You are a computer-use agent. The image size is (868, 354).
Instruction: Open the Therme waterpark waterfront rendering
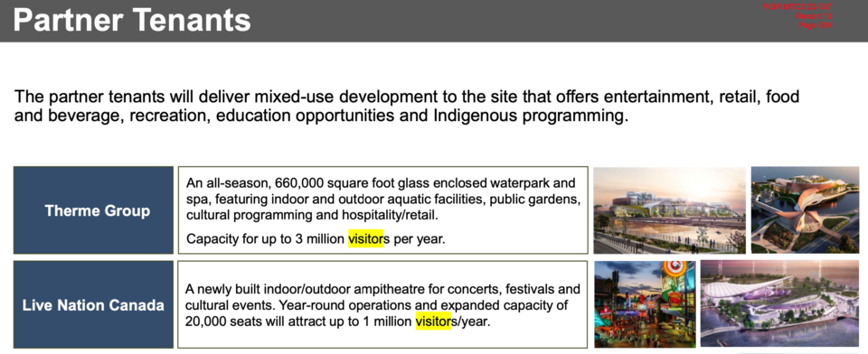669,210
